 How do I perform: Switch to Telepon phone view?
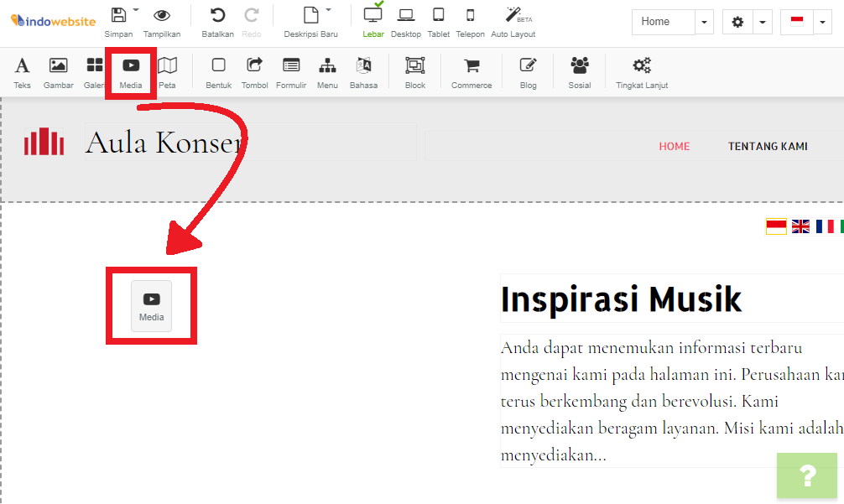pyautogui.click(x=470, y=22)
